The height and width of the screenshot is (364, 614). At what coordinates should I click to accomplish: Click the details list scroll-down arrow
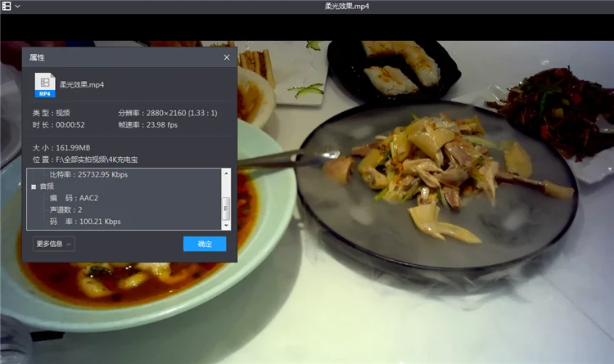point(226,226)
